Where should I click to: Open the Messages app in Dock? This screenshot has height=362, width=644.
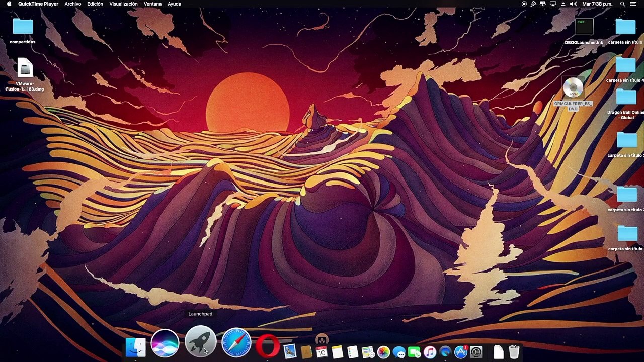coord(399,352)
